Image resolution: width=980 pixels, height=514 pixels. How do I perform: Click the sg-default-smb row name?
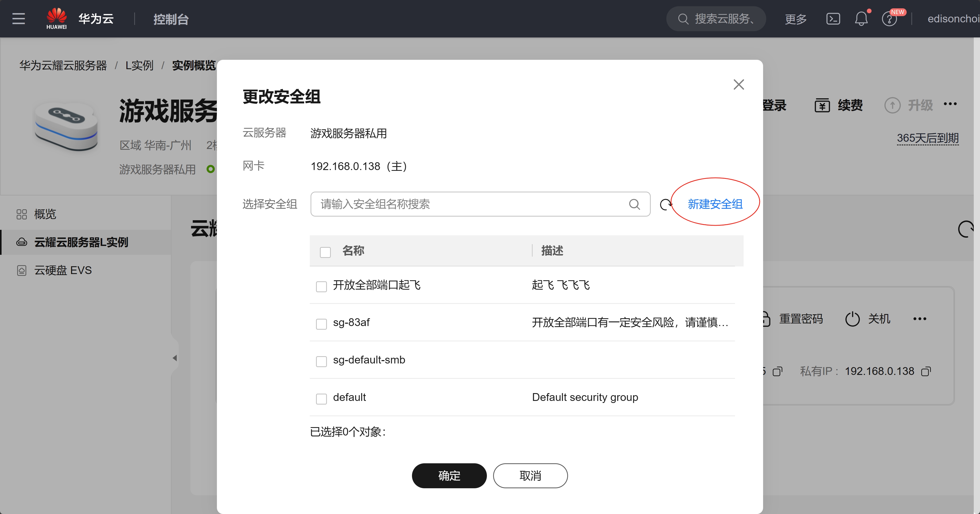click(x=369, y=360)
